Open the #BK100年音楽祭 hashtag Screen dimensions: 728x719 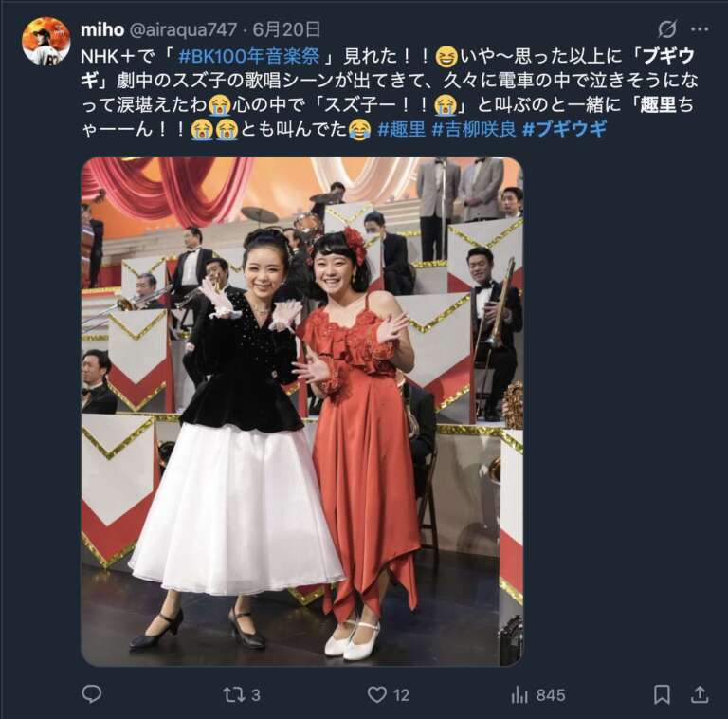[249, 56]
